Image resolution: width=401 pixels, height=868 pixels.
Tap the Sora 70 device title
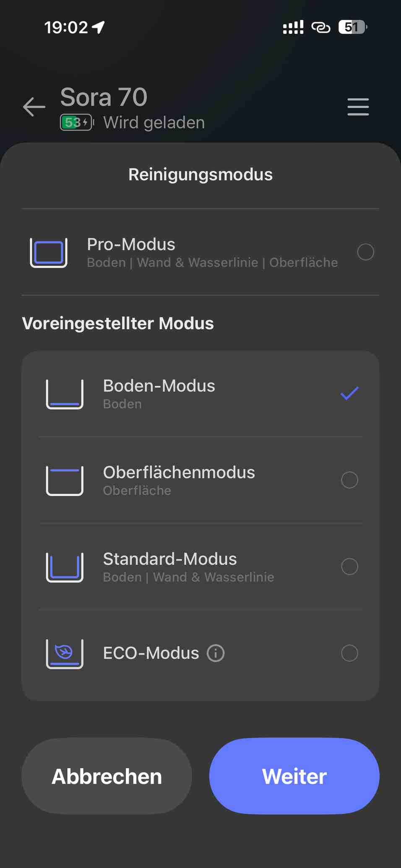pyautogui.click(x=104, y=97)
